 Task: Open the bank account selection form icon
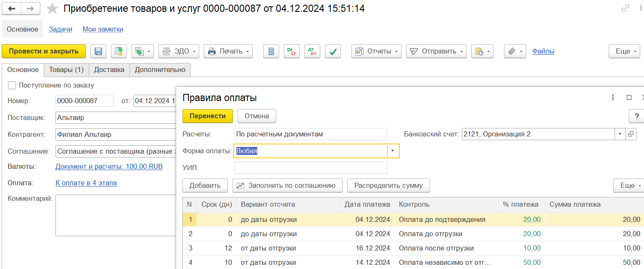click(x=631, y=134)
